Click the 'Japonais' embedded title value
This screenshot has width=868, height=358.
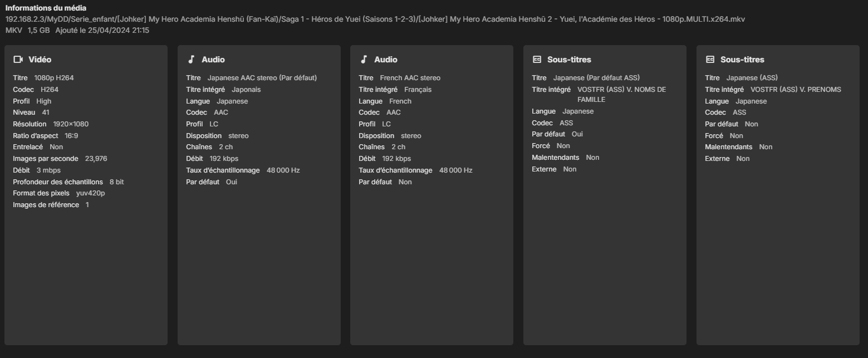pos(246,90)
